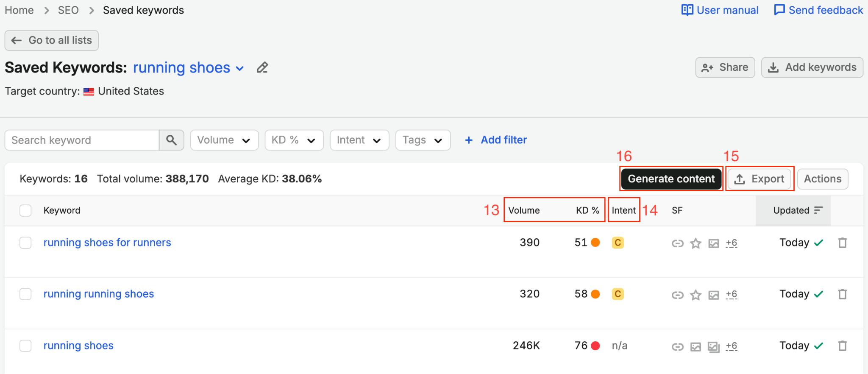This screenshot has width=868, height=374.
Task: Click the Add keywords button
Action: click(x=812, y=67)
